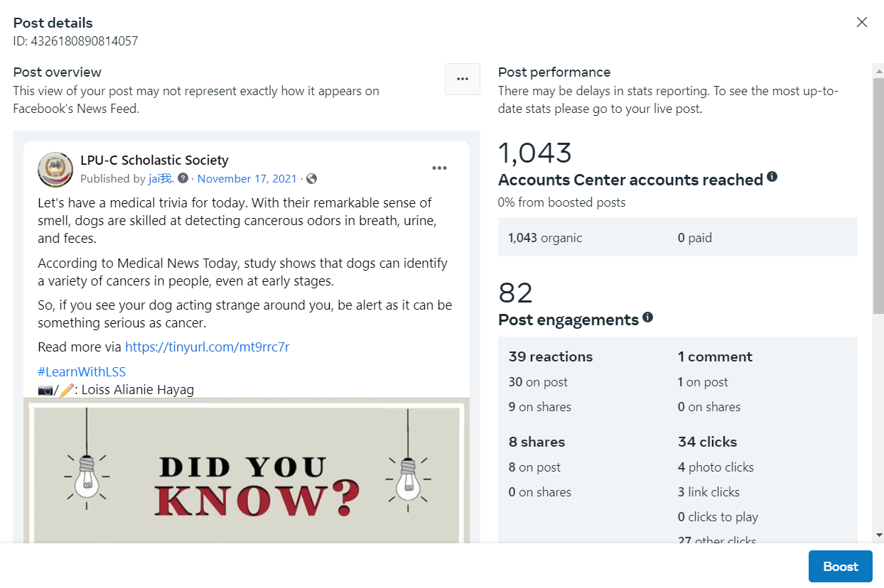Screen dimensions: 884x588
Task: Open the three-dot menu in Post overview header
Action: click(463, 79)
